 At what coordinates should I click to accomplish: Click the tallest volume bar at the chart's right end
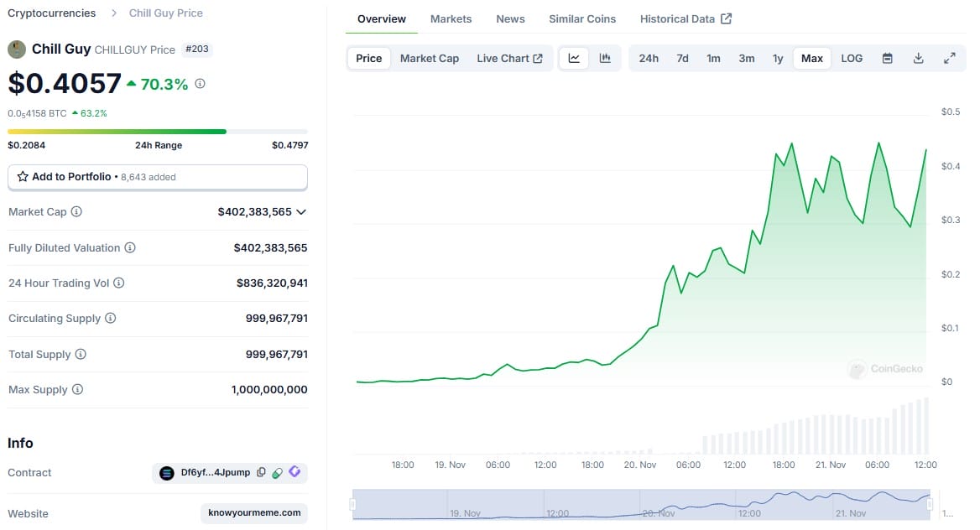[926, 426]
